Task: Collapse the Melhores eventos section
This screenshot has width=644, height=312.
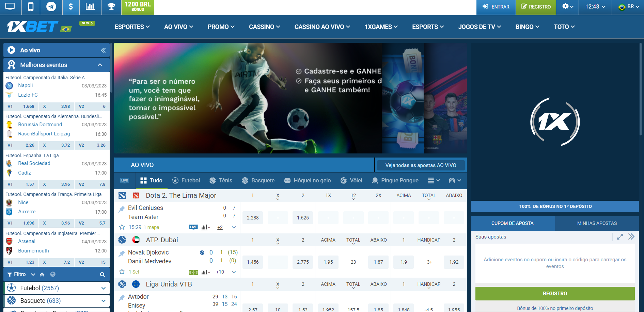Action: (100, 65)
